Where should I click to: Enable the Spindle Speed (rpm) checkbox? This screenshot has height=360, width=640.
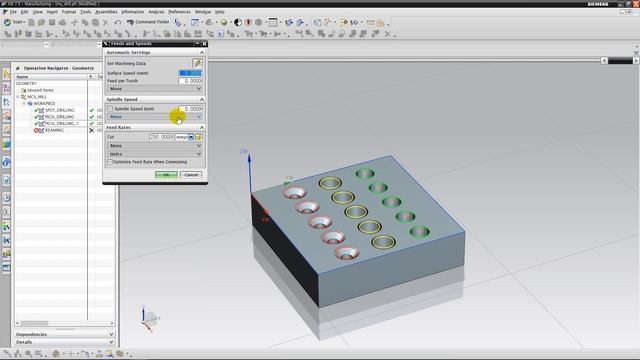click(110, 109)
